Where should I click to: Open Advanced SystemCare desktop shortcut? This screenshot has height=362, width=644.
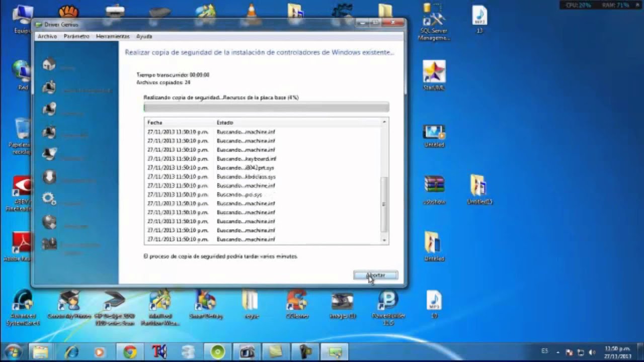click(x=22, y=307)
